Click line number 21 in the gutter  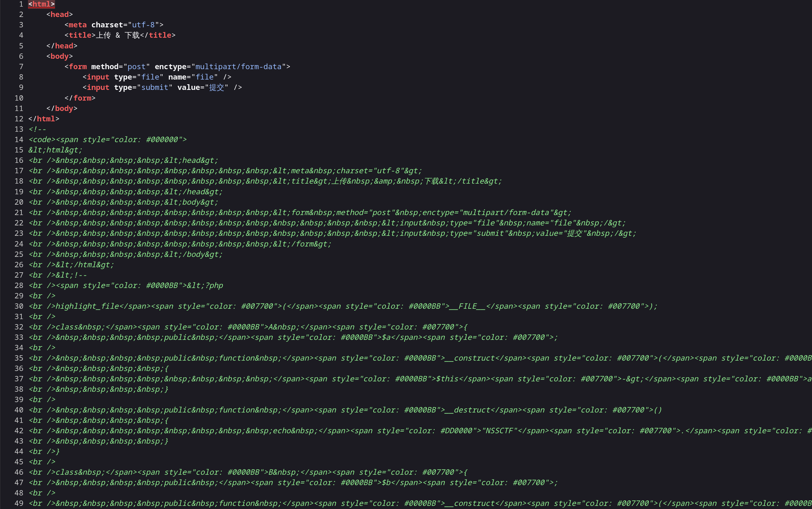pos(19,213)
